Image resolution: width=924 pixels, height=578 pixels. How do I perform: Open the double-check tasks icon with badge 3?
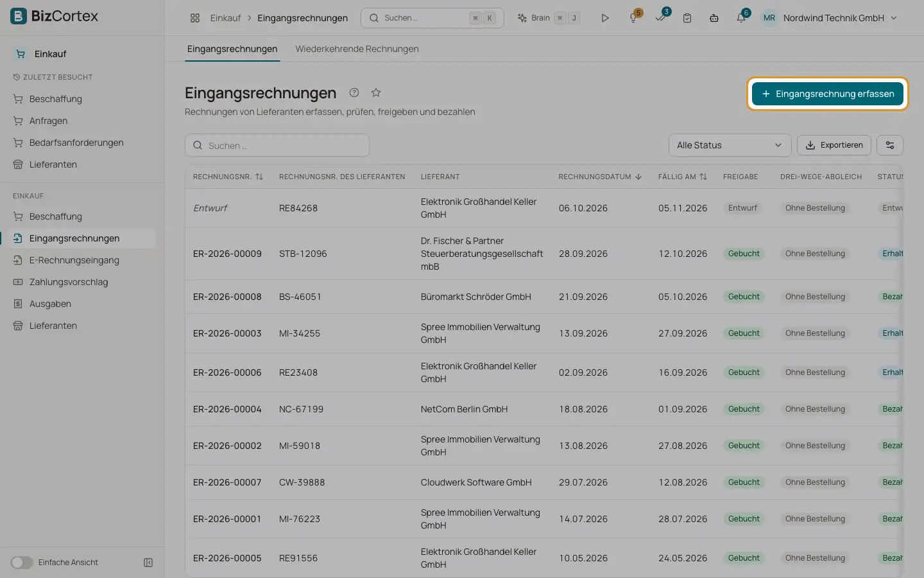tap(660, 18)
